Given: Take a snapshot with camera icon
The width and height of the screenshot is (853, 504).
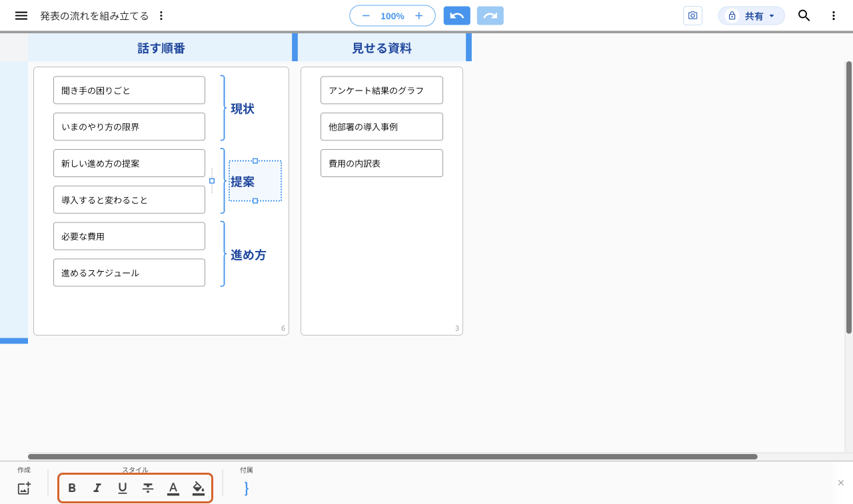Looking at the screenshot, I should (x=693, y=15).
